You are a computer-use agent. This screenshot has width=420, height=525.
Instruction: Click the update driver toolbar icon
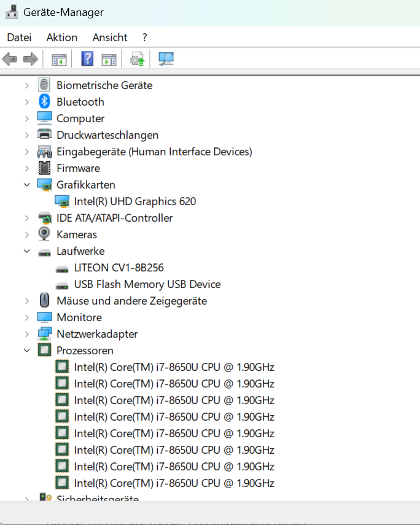pos(138,59)
